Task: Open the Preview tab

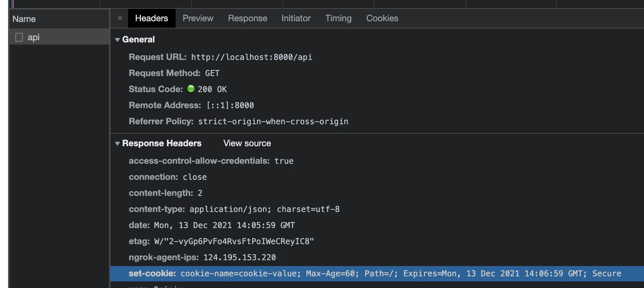Action: pos(198,18)
